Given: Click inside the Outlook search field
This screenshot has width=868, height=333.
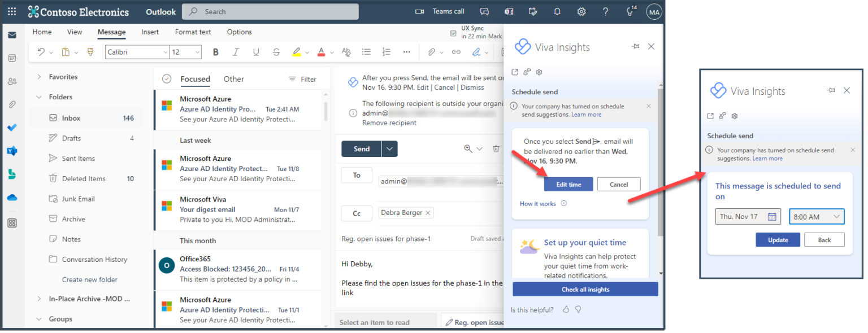Looking at the screenshot, I should click(270, 11).
